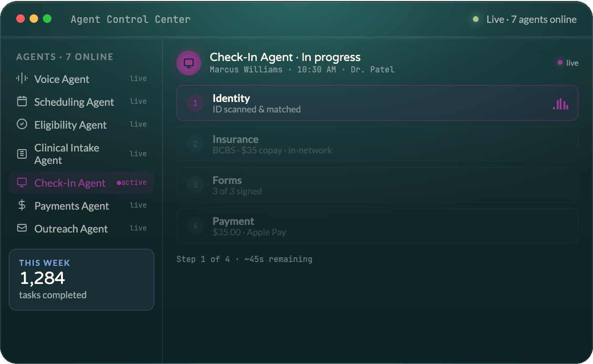Select the Payment step with Apple Pay
Viewport: 593px width, 364px height.
coord(378,226)
